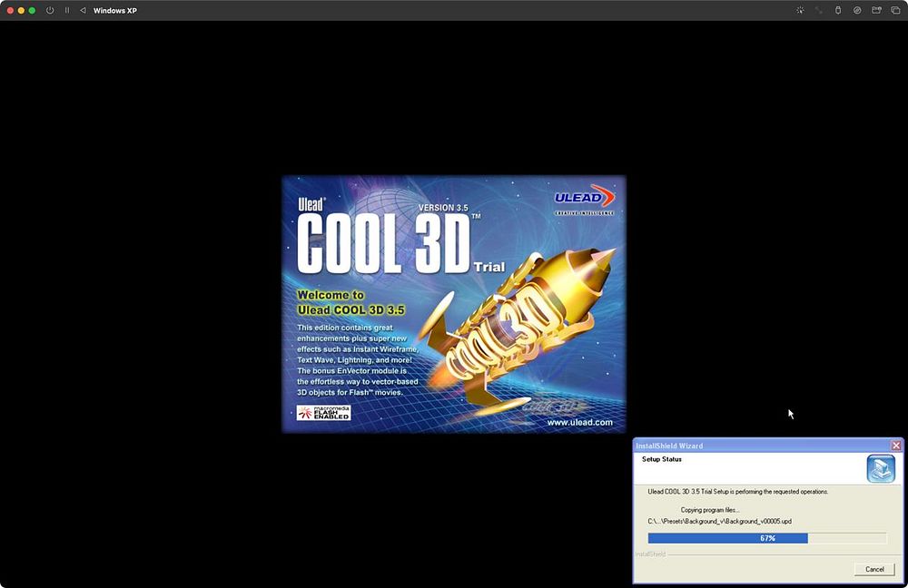The height and width of the screenshot is (588, 908).
Task: Click the "Copying program files..." text
Action: click(710, 510)
